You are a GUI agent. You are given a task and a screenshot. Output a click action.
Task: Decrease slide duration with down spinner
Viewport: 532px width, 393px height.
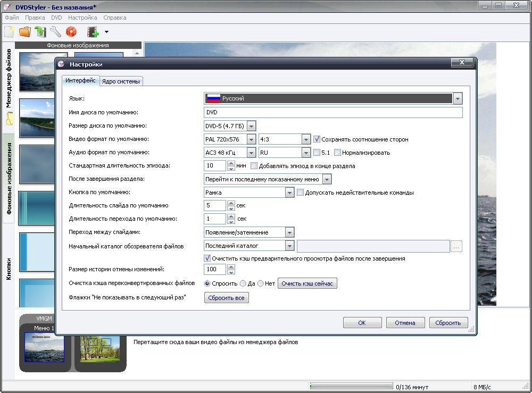[x=231, y=208]
